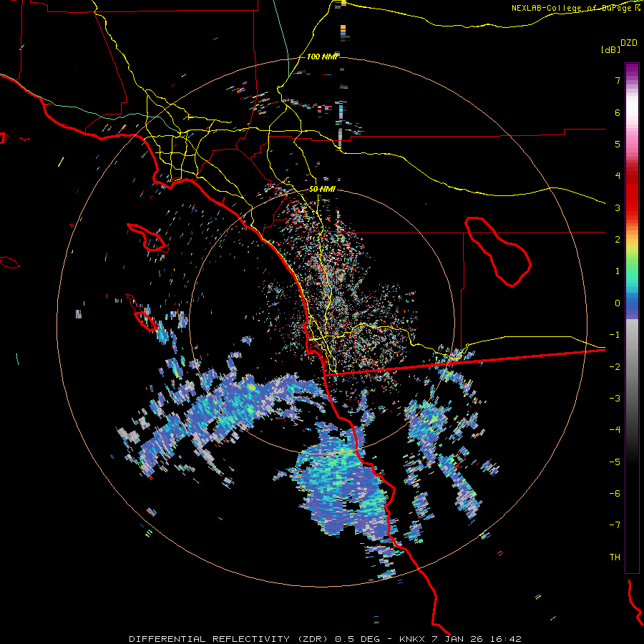Click the '0' value on the color scale
The width and height of the screenshot is (644, 644).
click(x=618, y=303)
